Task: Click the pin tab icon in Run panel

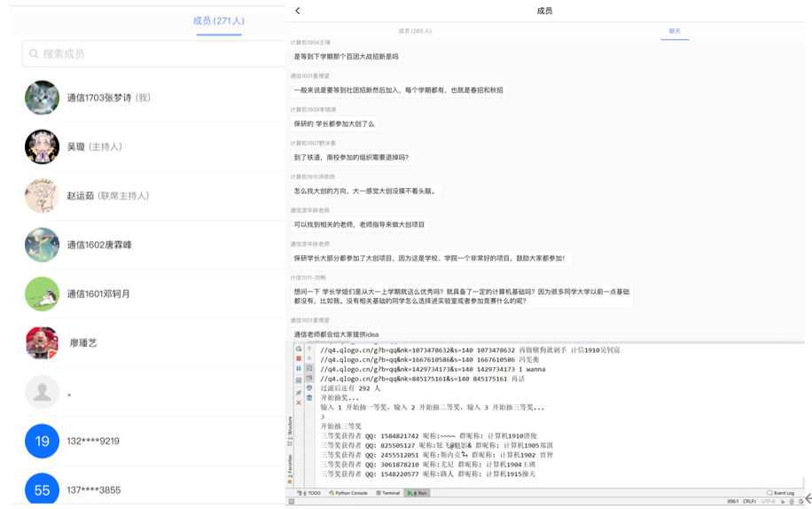Action: (299, 392)
